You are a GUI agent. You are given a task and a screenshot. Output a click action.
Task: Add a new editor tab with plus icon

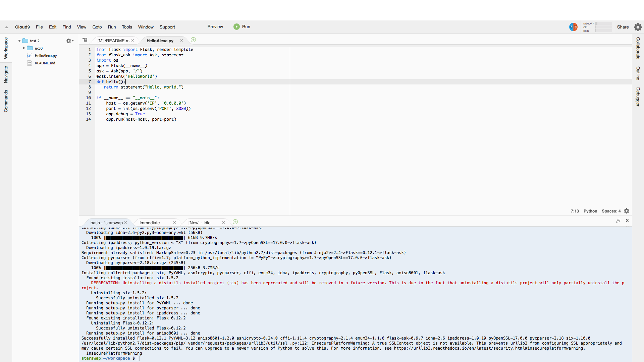(193, 40)
